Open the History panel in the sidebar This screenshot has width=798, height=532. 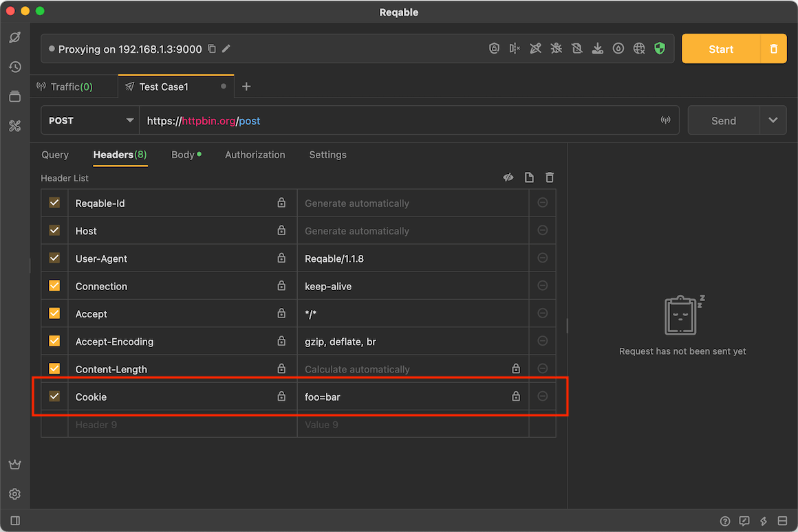coord(14,67)
